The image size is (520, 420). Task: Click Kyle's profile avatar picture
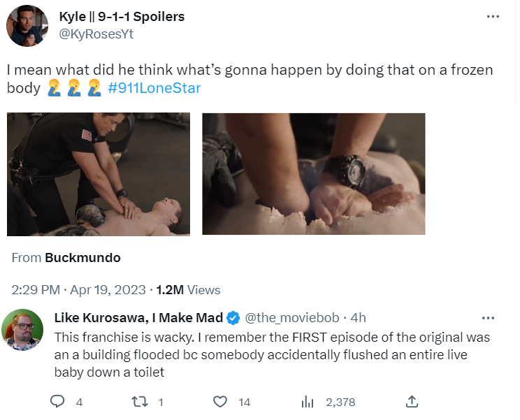click(27, 26)
